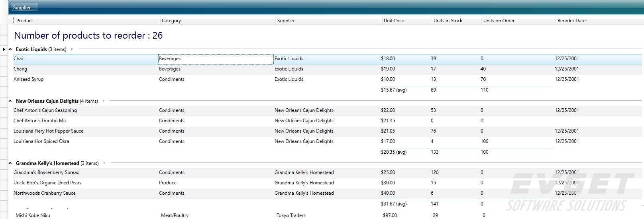
Task: Select the Chang product row
Action: [328, 69]
